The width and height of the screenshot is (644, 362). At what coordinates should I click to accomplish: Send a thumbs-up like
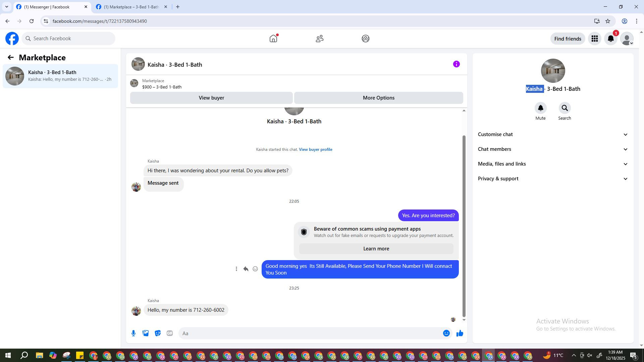[x=460, y=333]
